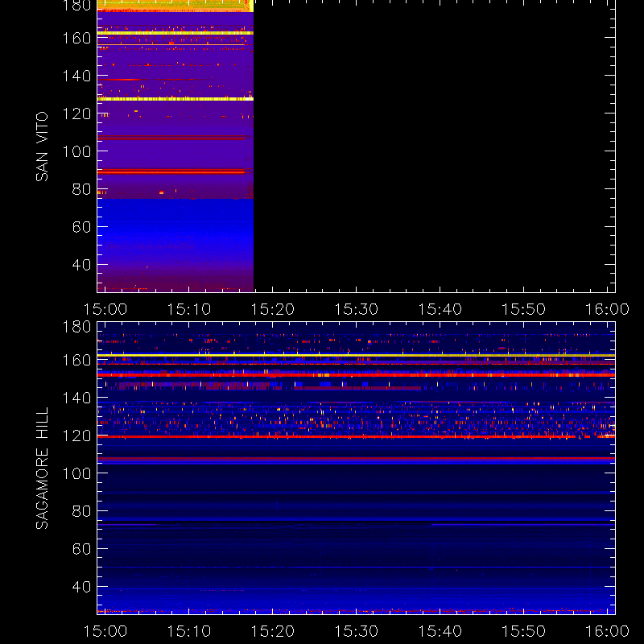Click 15:10 under the Sagamore Hill plot
Image resolution: width=644 pixels, height=644 pixels.
tap(188, 631)
